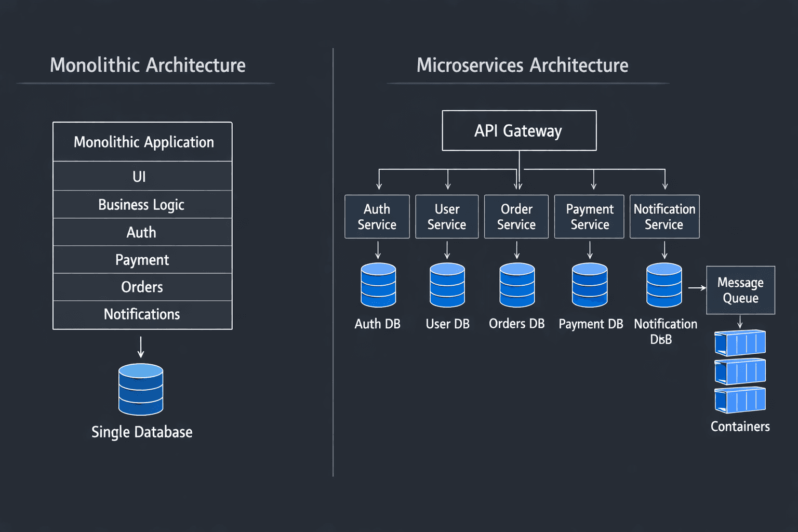The width and height of the screenshot is (798, 532).
Task: Click the Message Queue box
Action: [740, 290]
